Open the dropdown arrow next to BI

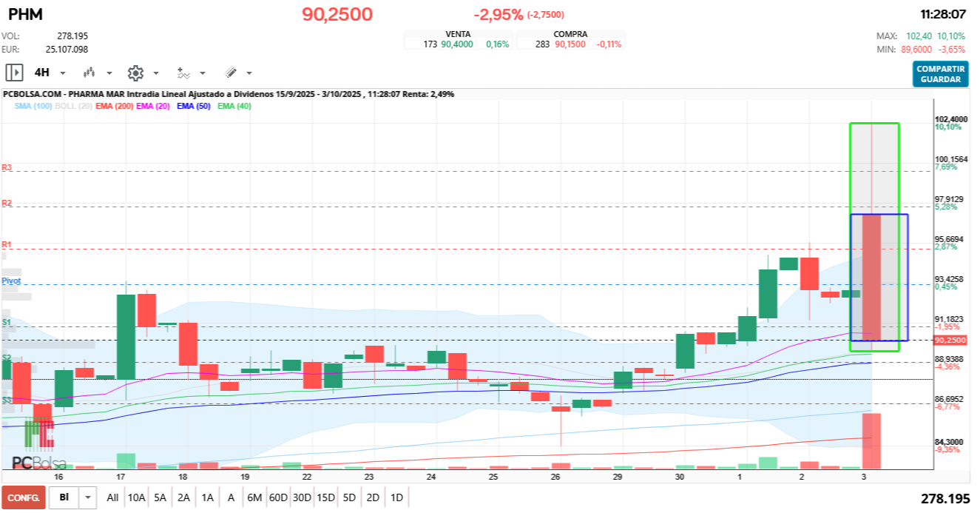88,497
